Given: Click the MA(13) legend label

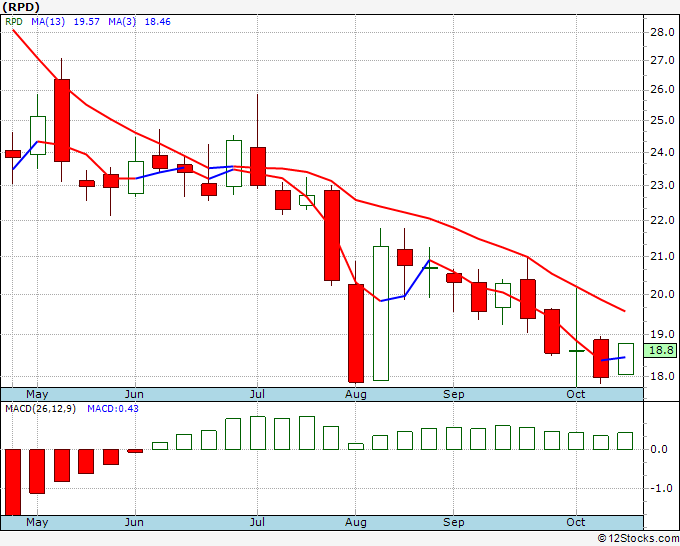Looking at the screenshot, I should click(48, 22).
